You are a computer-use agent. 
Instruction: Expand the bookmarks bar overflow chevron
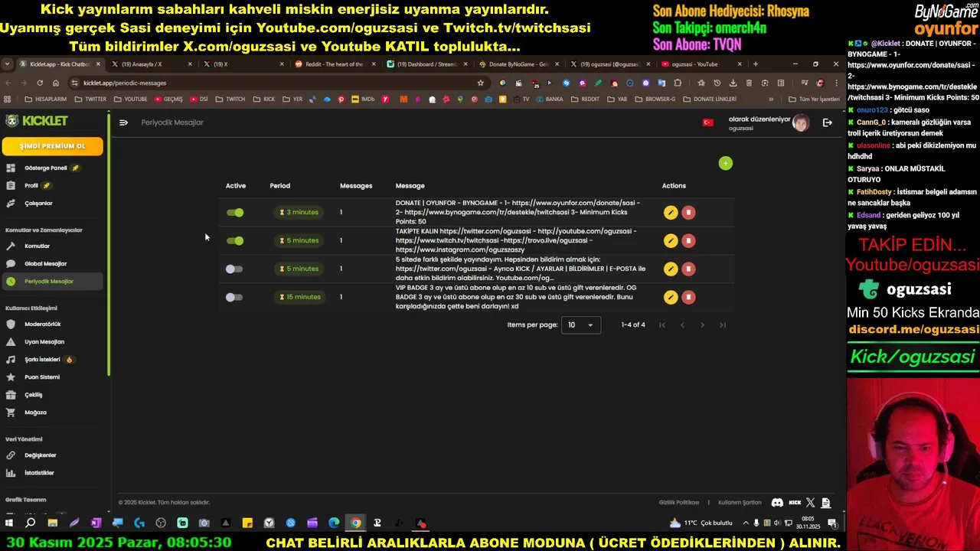coord(771,99)
